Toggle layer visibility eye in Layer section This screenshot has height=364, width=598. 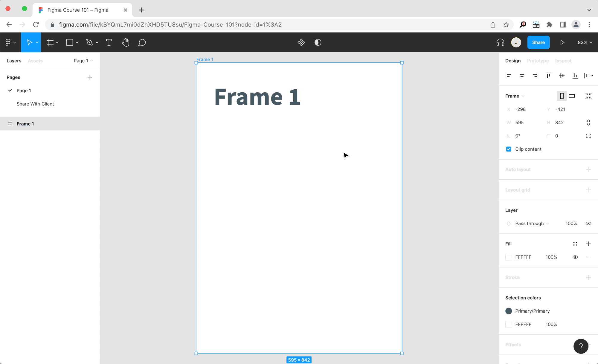click(x=588, y=224)
